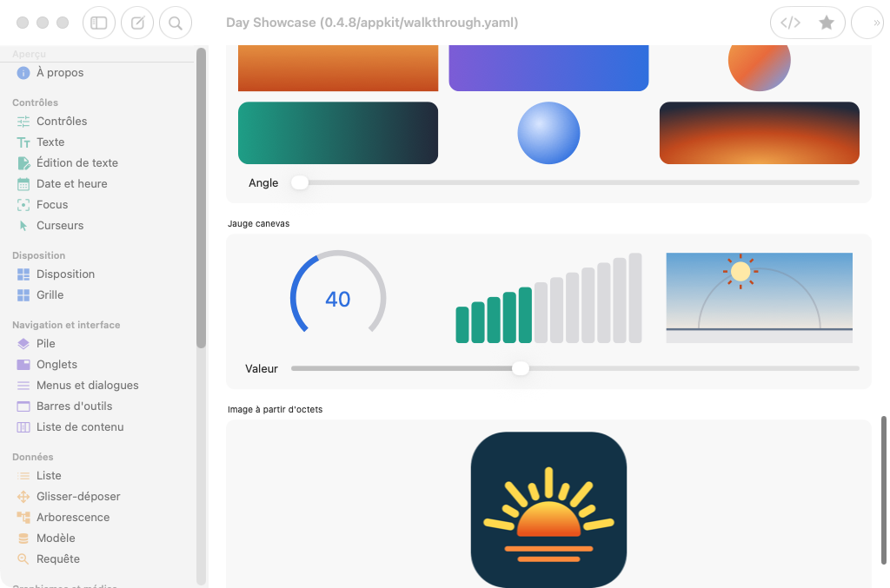Screen dimensions: 890x588
Task: Click the info icon beside À propos
Action: coord(23,73)
